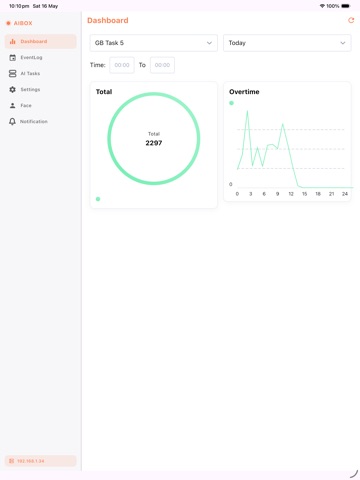Click the x-axis label 12 in Overtime chart

pos(291,194)
